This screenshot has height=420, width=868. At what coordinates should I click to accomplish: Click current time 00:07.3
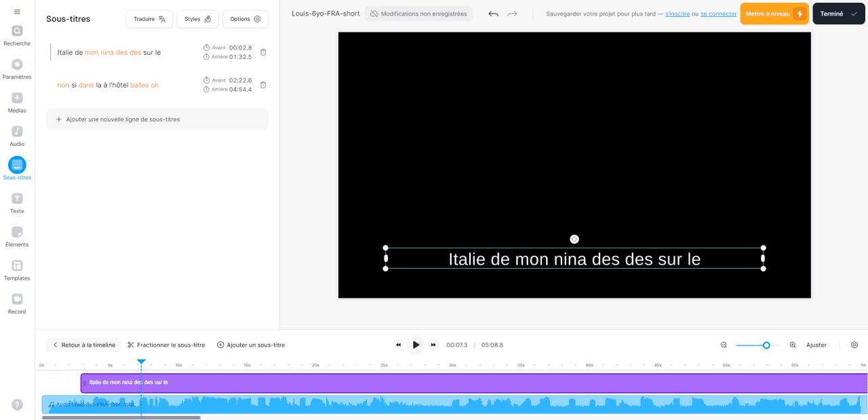pyautogui.click(x=456, y=345)
